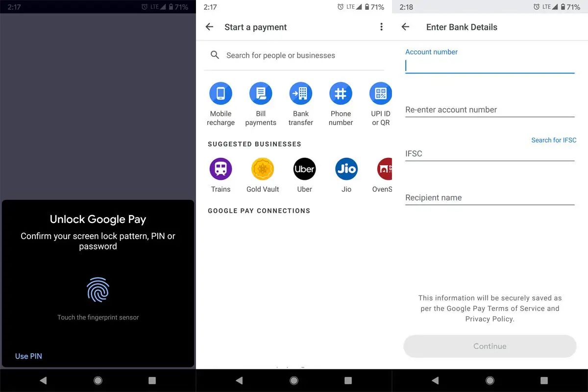This screenshot has width=588, height=392.
Task: Open the three-dot overflow menu
Action: coord(381,27)
